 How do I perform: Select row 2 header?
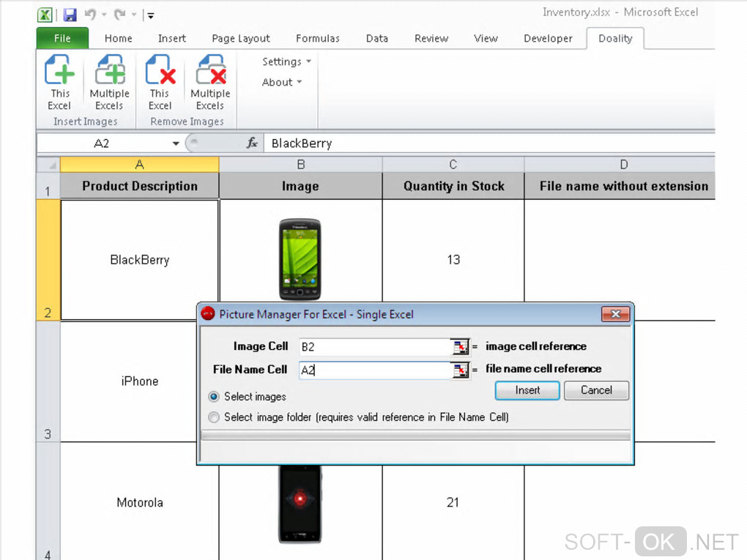[48, 260]
